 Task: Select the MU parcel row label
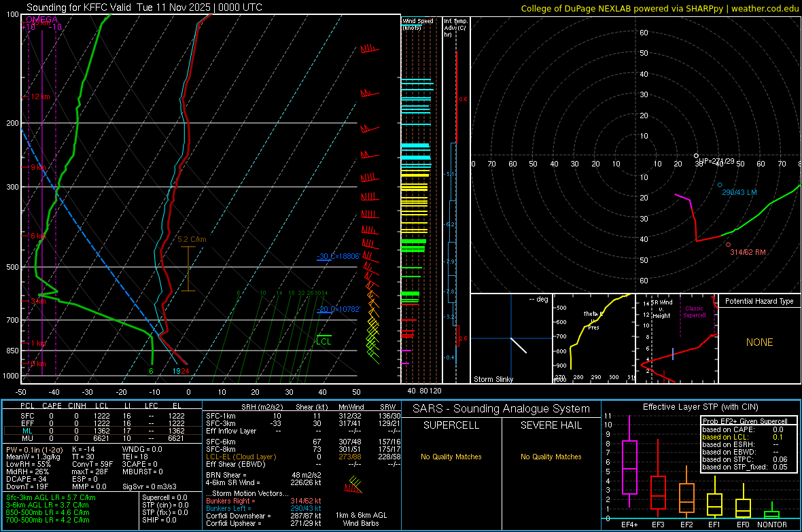pyautogui.click(x=28, y=438)
